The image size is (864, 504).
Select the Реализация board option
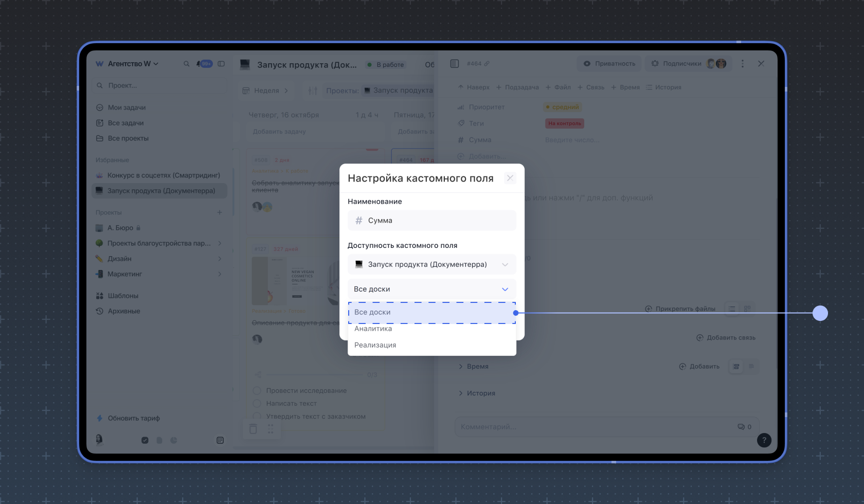click(x=375, y=345)
